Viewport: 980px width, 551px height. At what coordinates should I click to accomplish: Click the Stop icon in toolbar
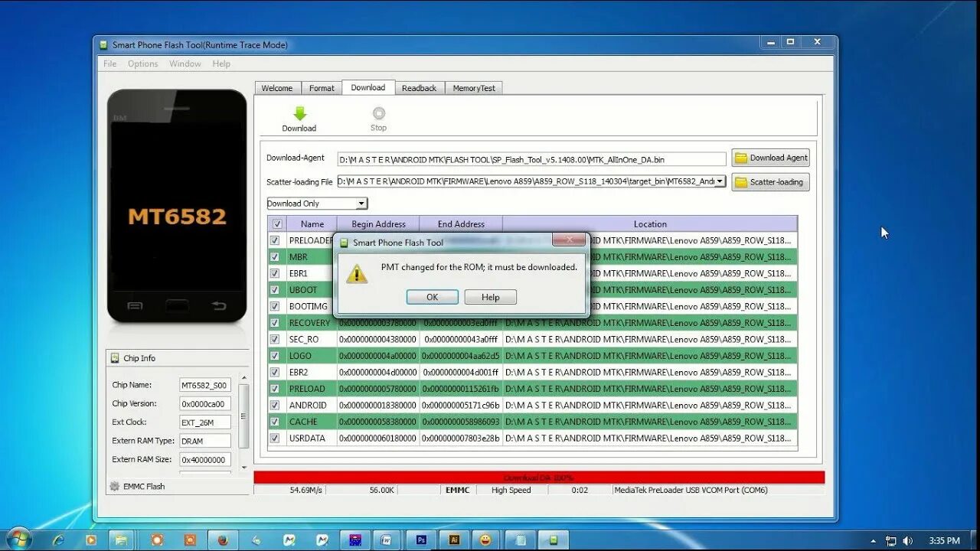pos(378,113)
